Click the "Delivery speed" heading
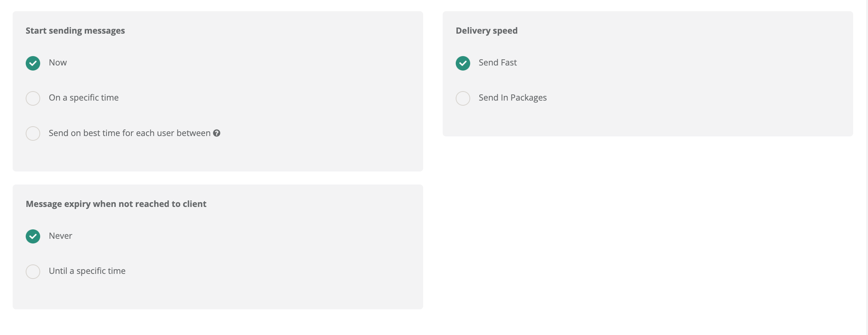The image size is (868, 335). tap(486, 31)
